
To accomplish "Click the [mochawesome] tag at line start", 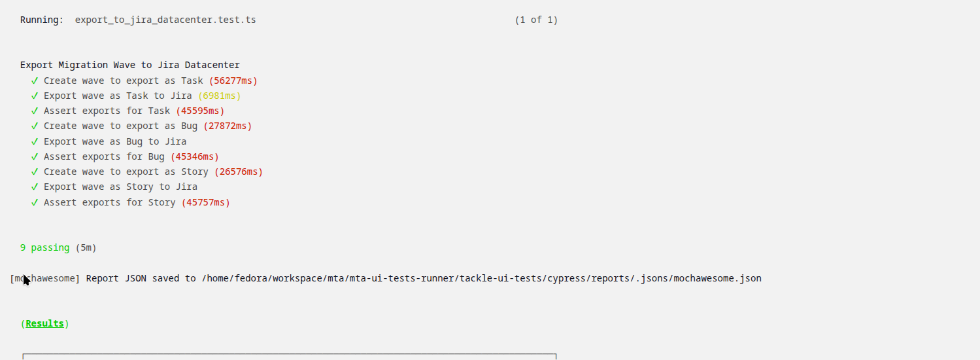I will click(x=44, y=278).
